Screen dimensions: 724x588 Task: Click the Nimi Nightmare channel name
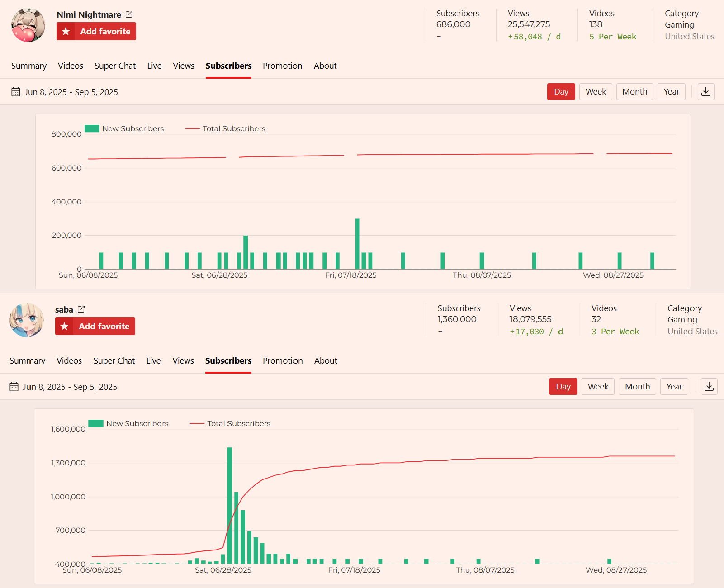(x=89, y=14)
